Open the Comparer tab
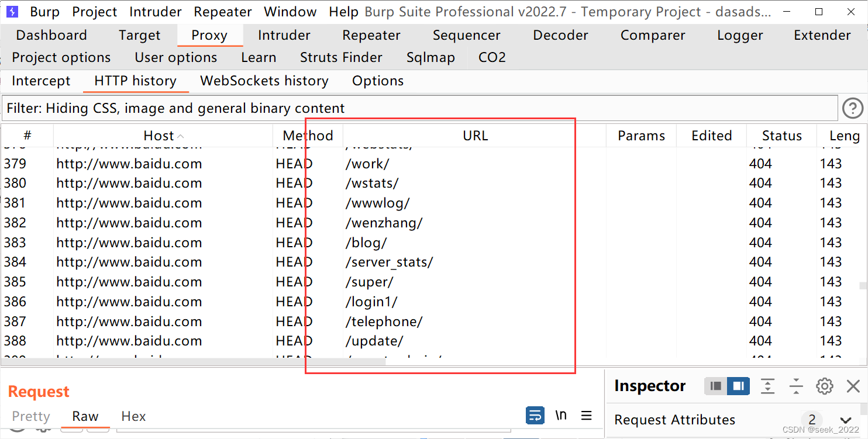 [653, 35]
